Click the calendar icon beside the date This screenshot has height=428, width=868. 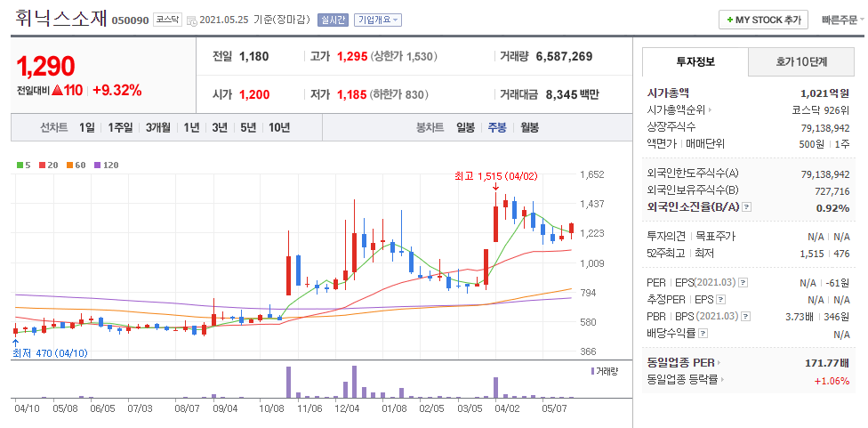coord(192,21)
